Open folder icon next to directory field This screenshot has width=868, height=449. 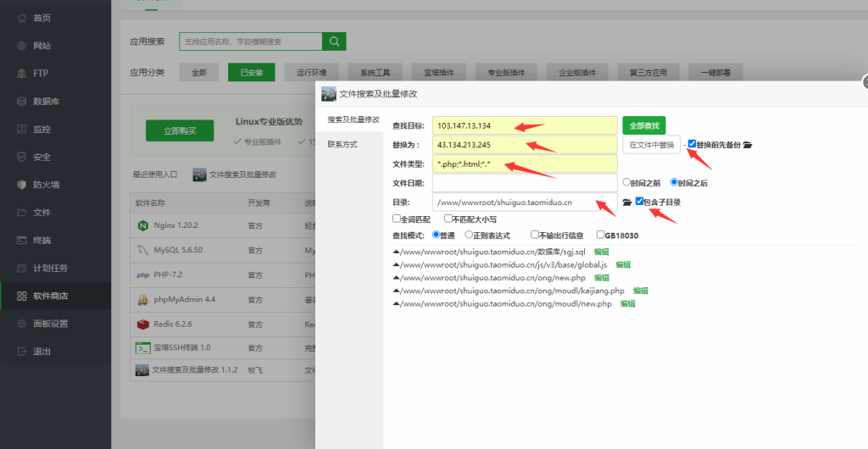click(x=626, y=202)
